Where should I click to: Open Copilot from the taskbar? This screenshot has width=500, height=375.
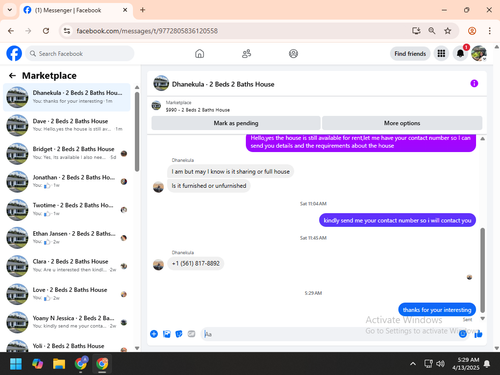tap(37, 364)
